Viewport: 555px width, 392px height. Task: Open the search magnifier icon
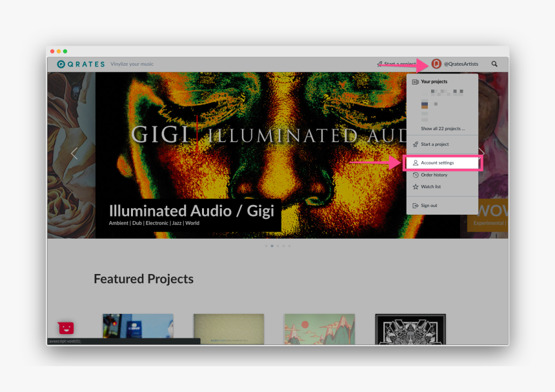coord(494,64)
